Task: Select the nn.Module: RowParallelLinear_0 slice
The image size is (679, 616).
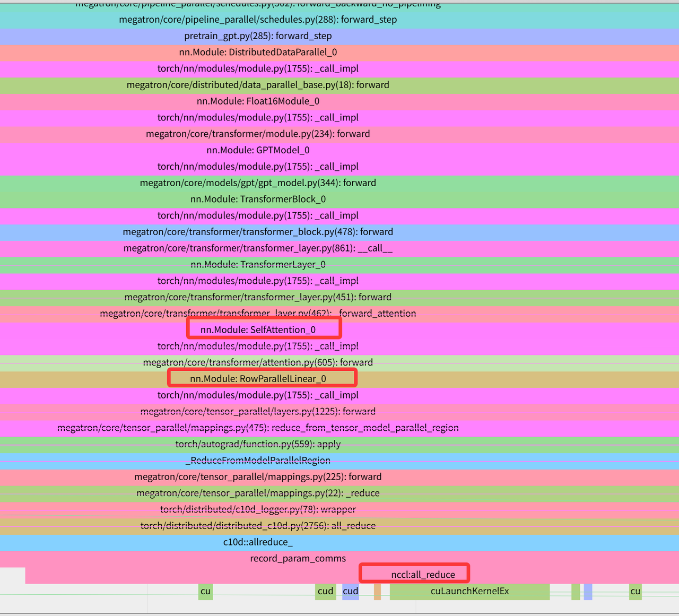Action: point(258,378)
